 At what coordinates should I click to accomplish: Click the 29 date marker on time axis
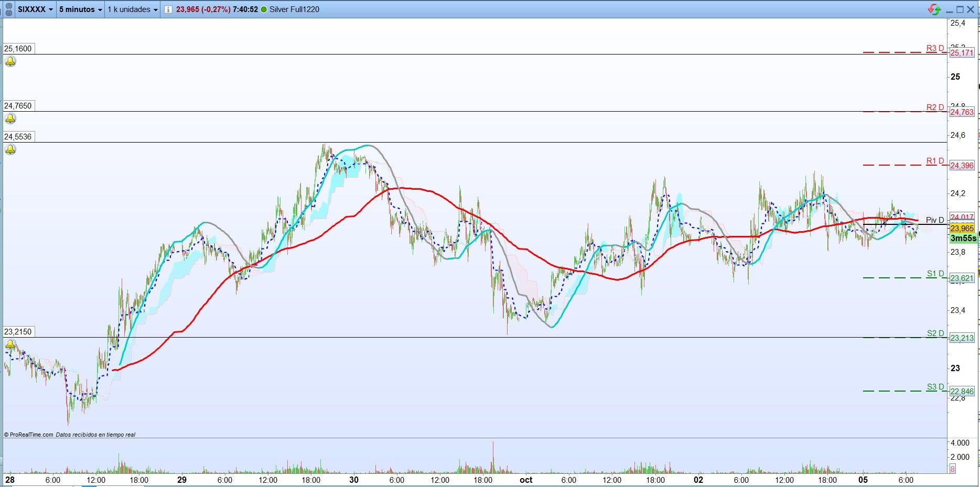pos(182,480)
